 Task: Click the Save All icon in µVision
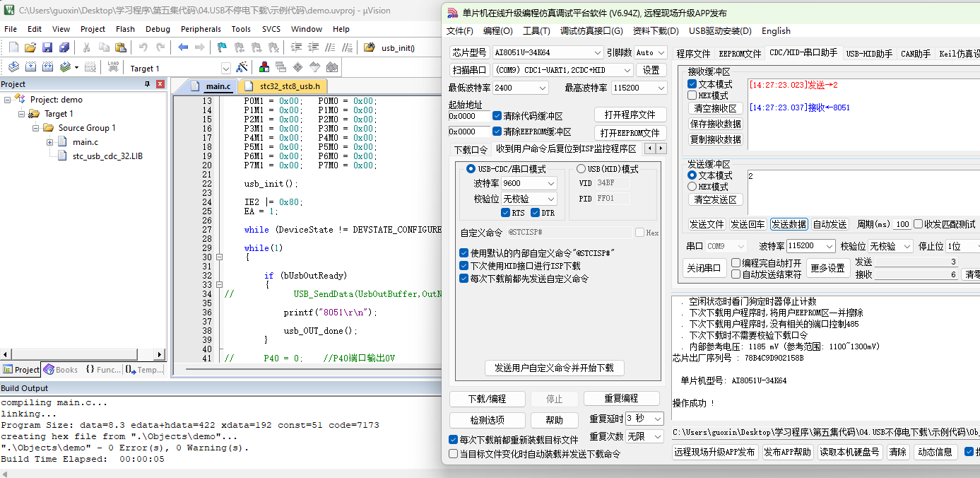(x=64, y=47)
